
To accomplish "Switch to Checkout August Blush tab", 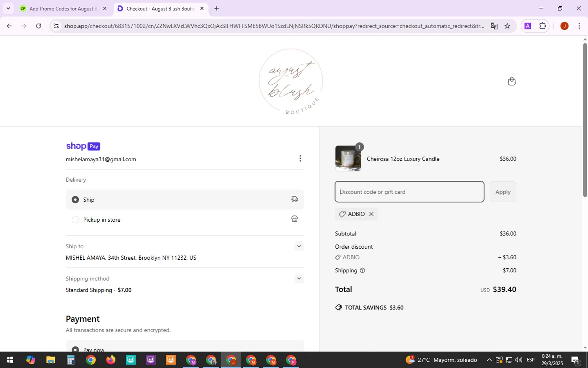I will 161,9.
